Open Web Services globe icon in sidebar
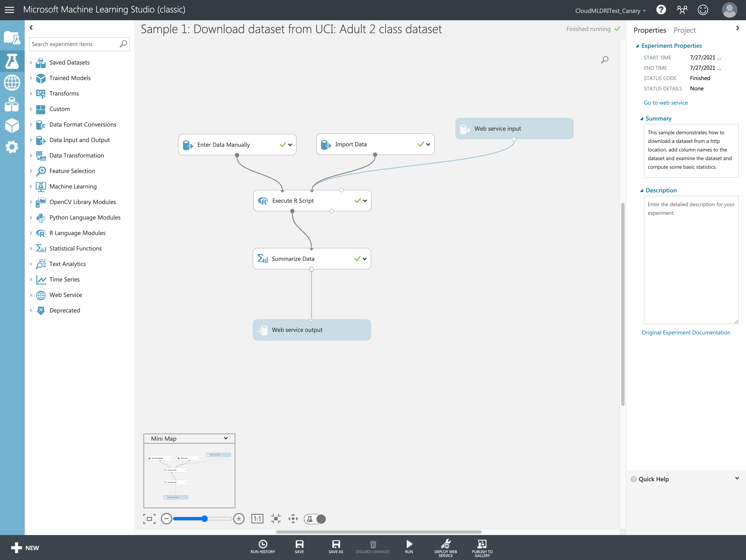 (x=12, y=83)
